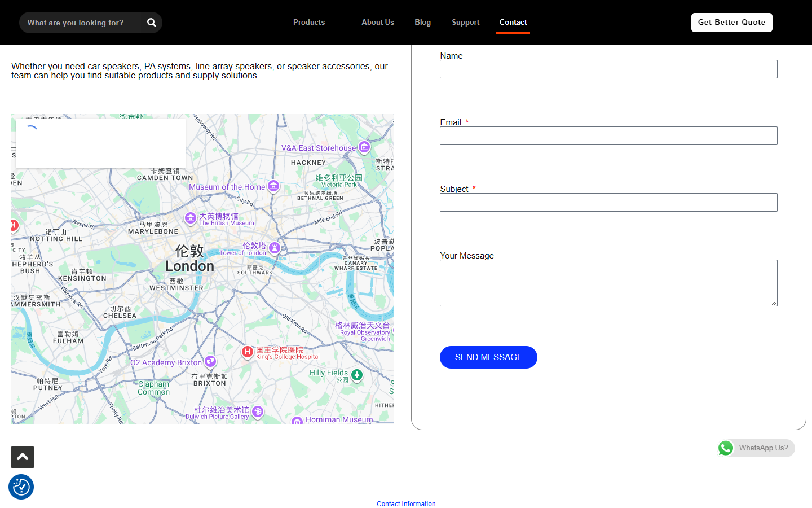Click the 'CAMDEN TOWN' map label
812x508 pixels.
165,178
